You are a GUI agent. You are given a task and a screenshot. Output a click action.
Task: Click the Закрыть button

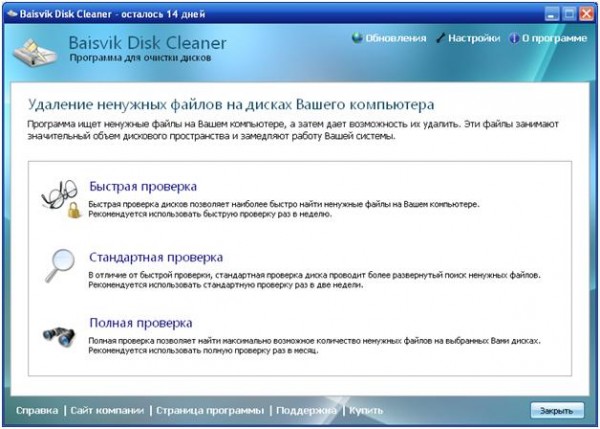[x=557, y=411]
